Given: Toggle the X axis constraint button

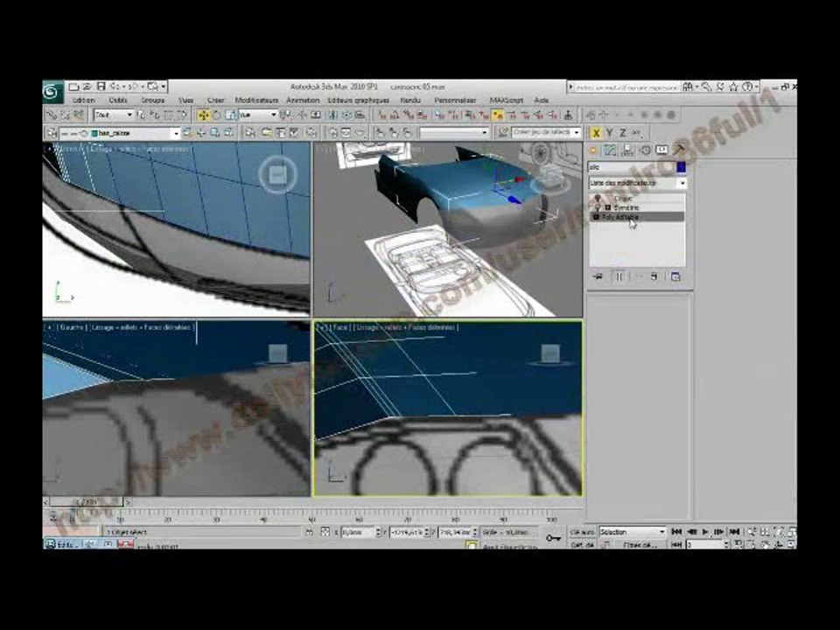Looking at the screenshot, I should 596,133.
